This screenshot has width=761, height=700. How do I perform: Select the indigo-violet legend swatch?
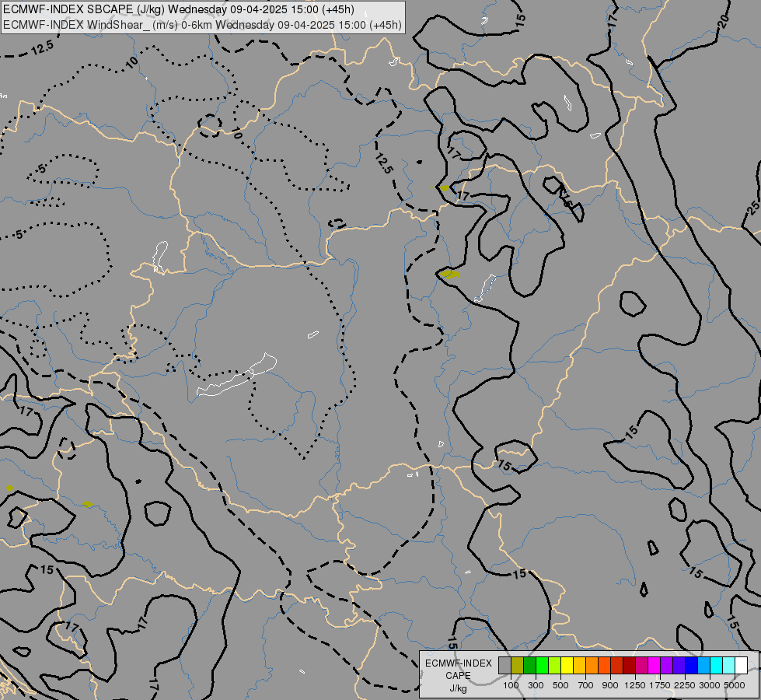679,665
